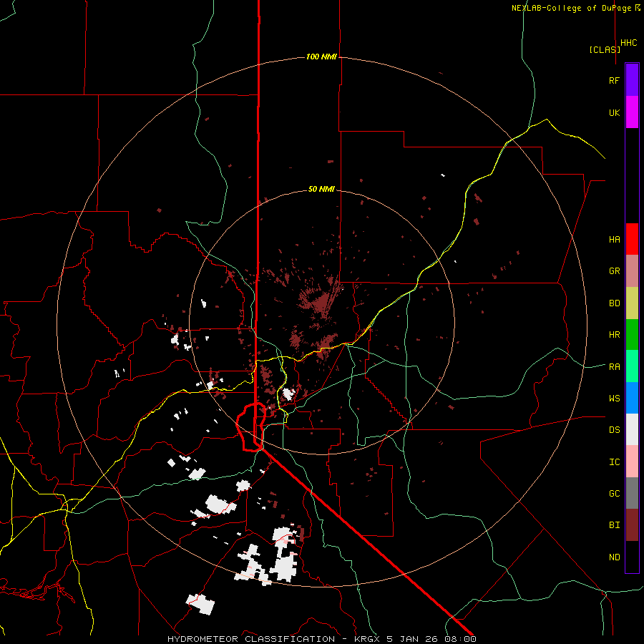Click the UK legend label
644x644 pixels.
[x=614, y=112]
